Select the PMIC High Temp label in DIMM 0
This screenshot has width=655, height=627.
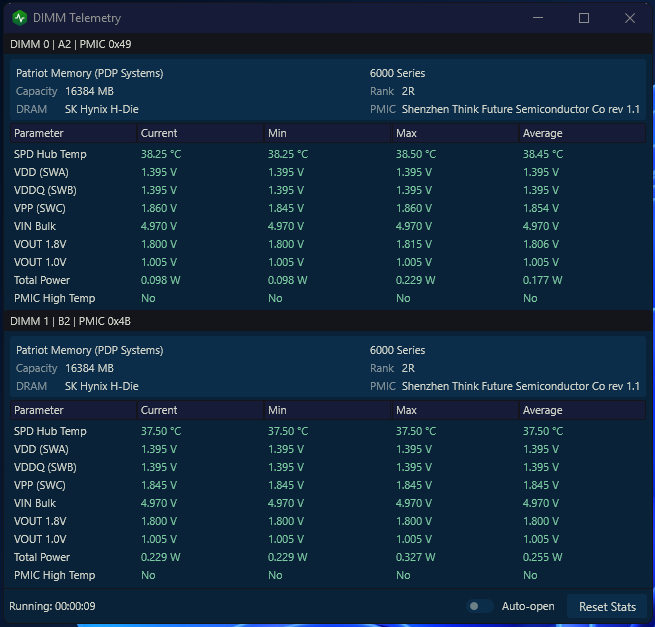point(54,298)
